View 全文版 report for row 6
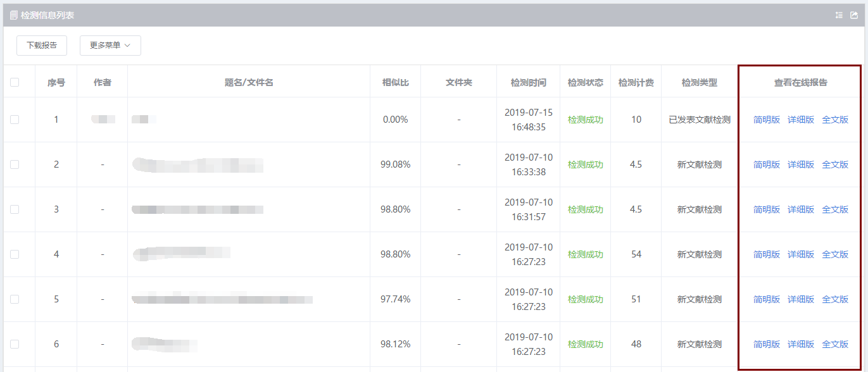The width and height of the screenshot is (868, 372). 835,344
